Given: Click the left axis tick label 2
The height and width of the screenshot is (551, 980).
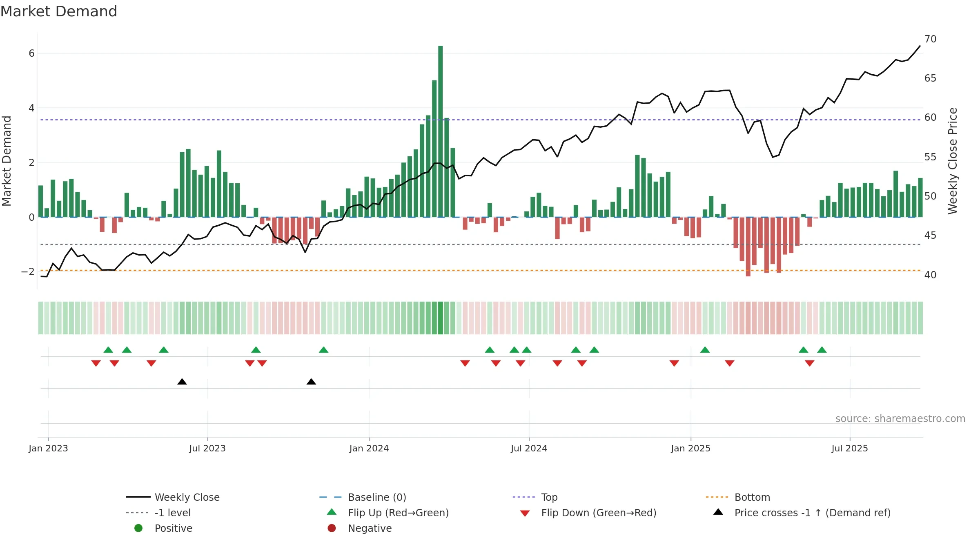Looking at the screenshot, I should (x=31, y=162).
